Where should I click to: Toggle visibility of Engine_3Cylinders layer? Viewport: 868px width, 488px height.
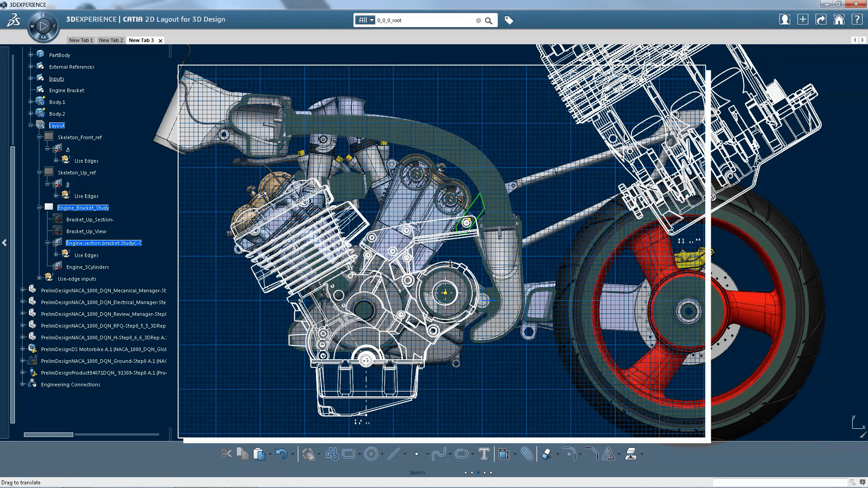58,266
